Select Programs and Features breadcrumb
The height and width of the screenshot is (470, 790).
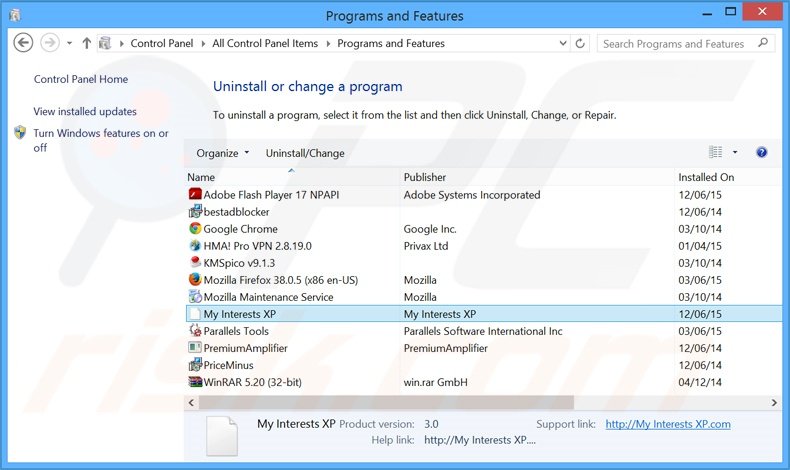tap(391, 43)
